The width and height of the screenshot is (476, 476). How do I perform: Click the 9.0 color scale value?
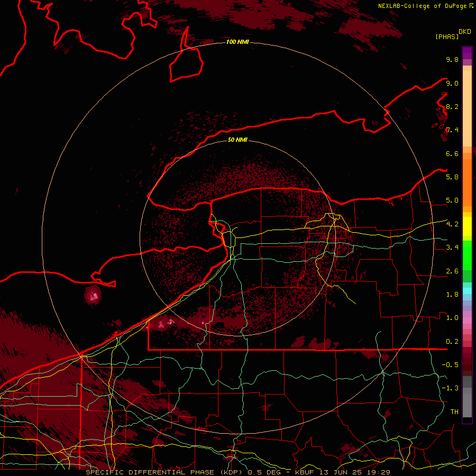click(x=452, y=83)
